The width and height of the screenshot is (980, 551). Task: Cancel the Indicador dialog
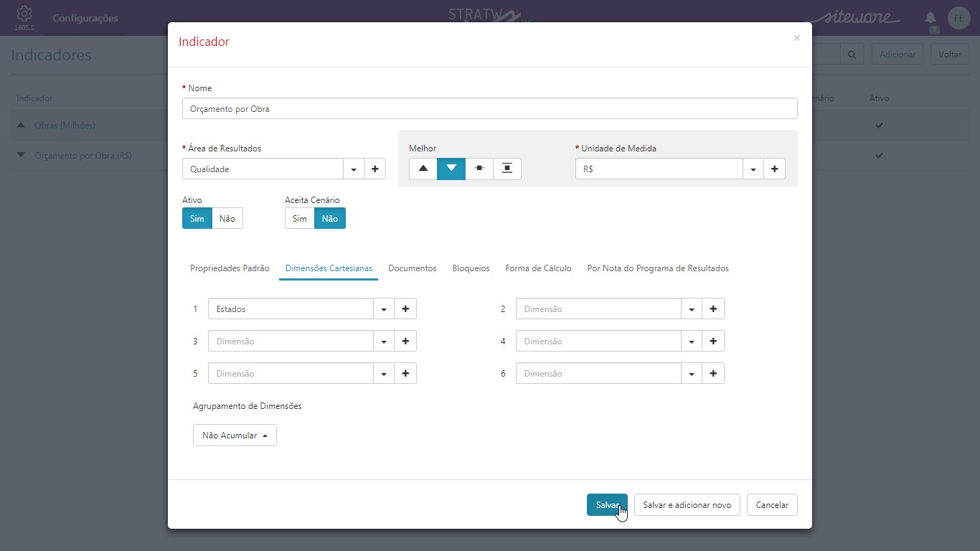point(772,505)
